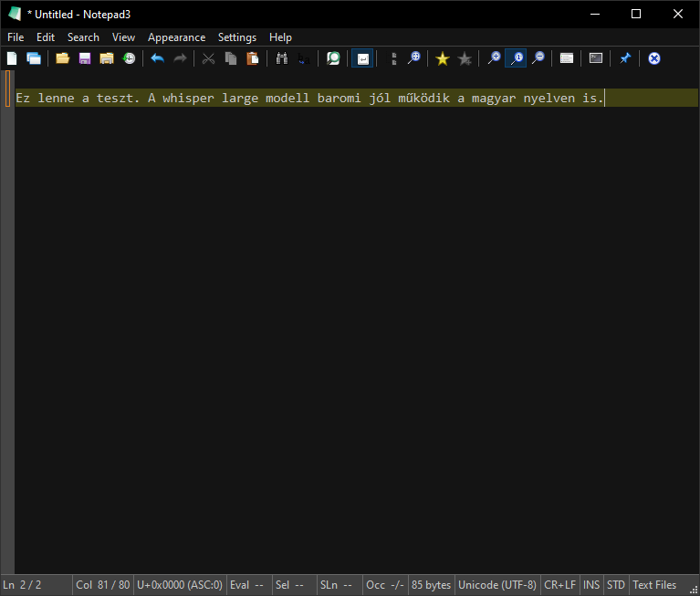
Task: Click the 'SLn --' status field
Action: [x=340, y=585]
